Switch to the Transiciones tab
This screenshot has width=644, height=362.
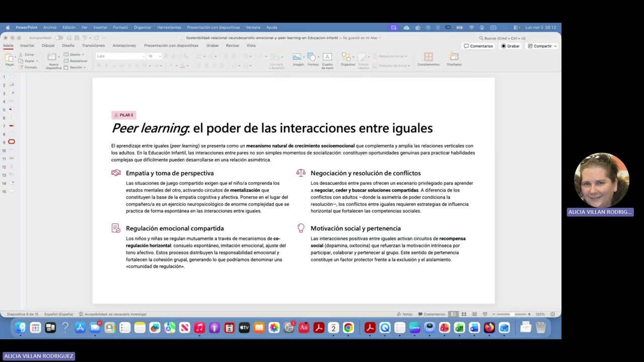click(x=93, y=45)
